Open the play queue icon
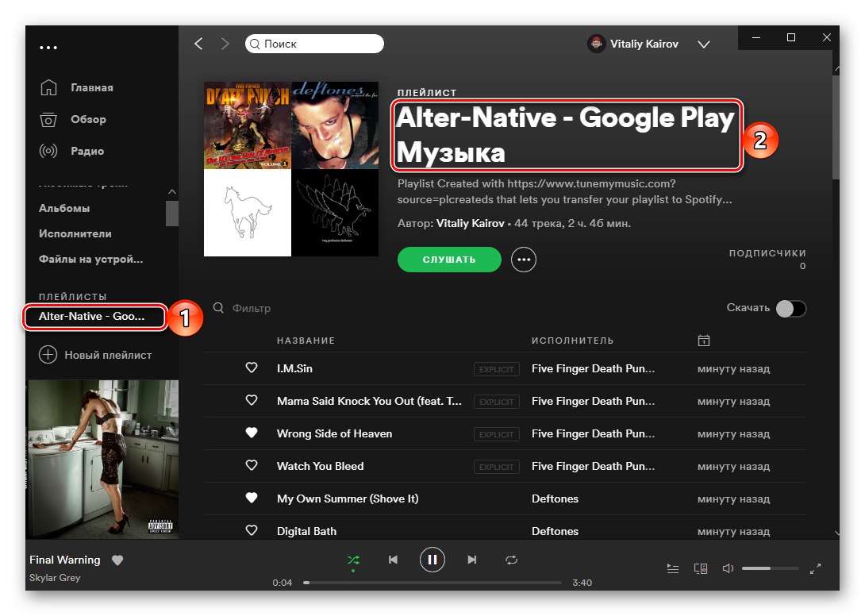Image resolution: width=865 pixels, height=616 pixels. 672,568
